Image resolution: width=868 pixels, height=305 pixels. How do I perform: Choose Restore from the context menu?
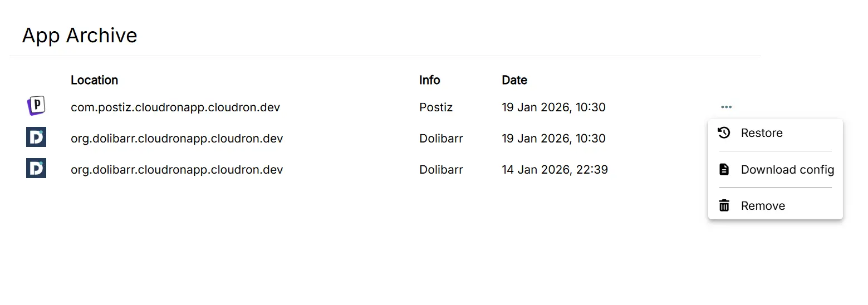[762, 133]
